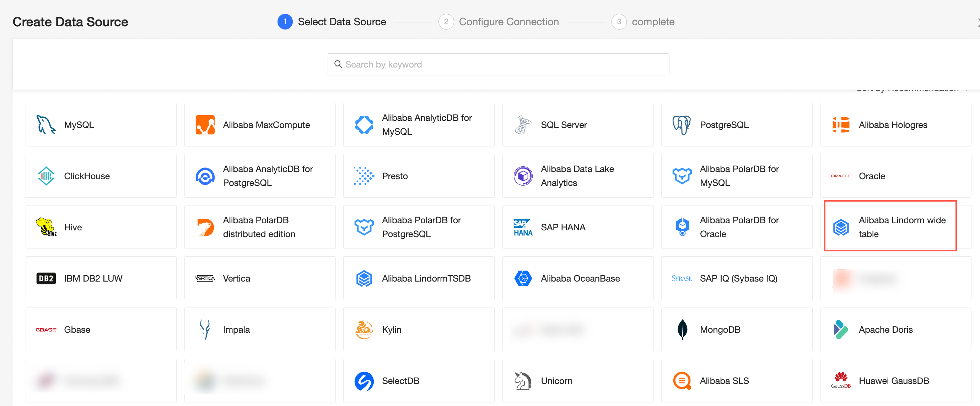This screenshot has width=980, height=406.
Task: Click the Hive bee icon
Action: click(x=46, y=227)
